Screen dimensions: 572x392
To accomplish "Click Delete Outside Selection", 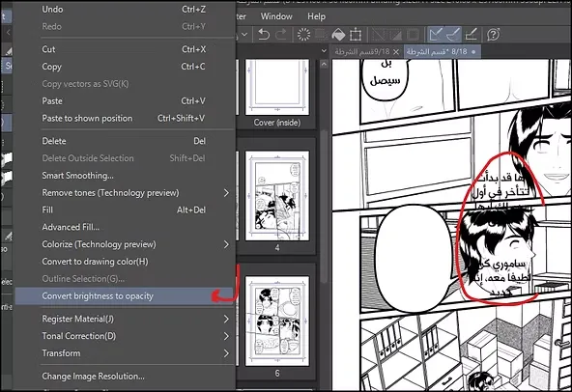I will point(124,158).
